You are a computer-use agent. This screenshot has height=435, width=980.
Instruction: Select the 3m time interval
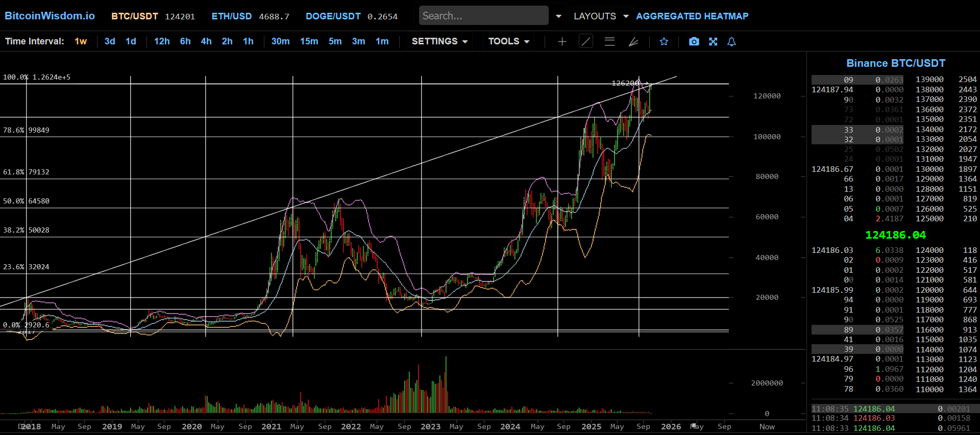[358, 41]
